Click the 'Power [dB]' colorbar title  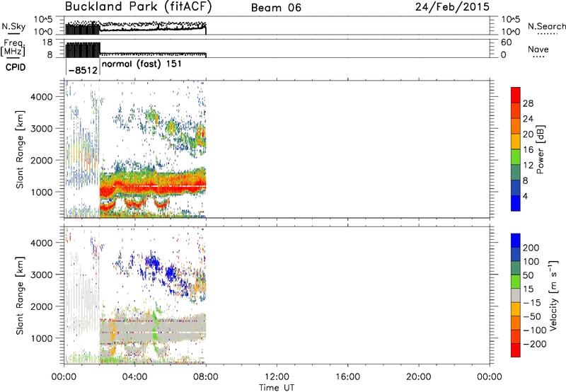(540, 149)
